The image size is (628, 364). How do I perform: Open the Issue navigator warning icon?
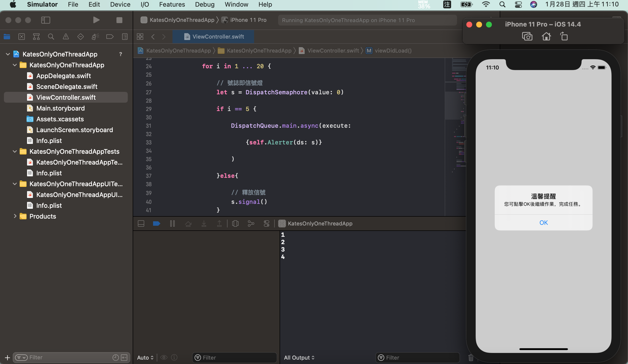tap(66, 37)
